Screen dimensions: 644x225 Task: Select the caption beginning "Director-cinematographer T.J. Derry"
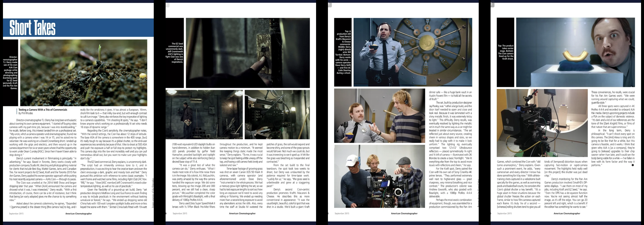(10, 73)
